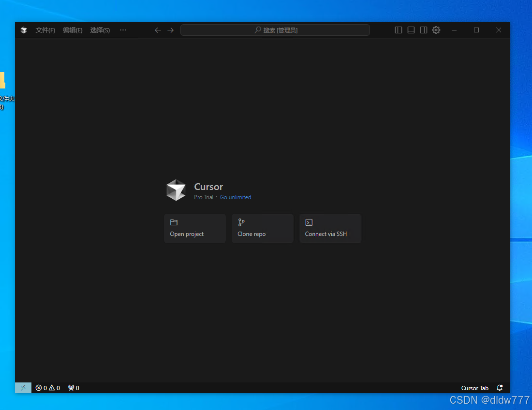Open the 编辑(E) menu

(x=73, y=30)
